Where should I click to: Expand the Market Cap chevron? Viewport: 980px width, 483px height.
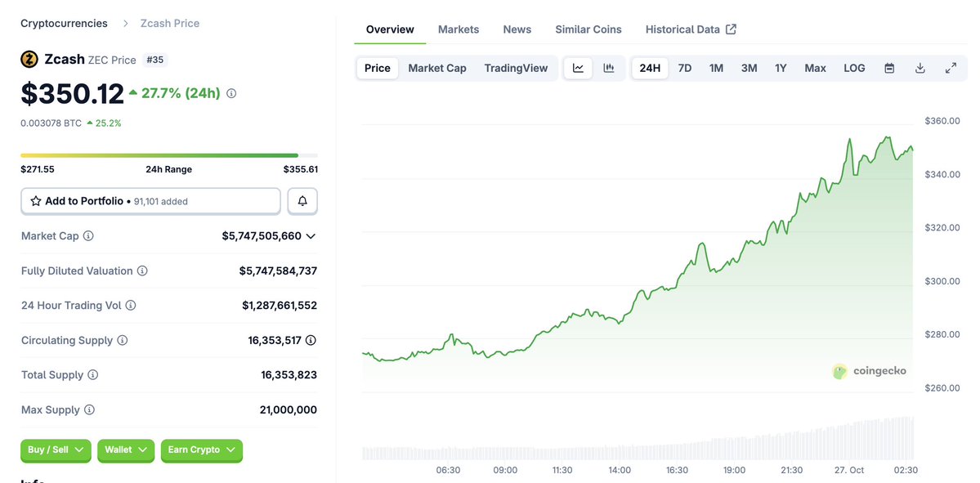click(311, 236)
